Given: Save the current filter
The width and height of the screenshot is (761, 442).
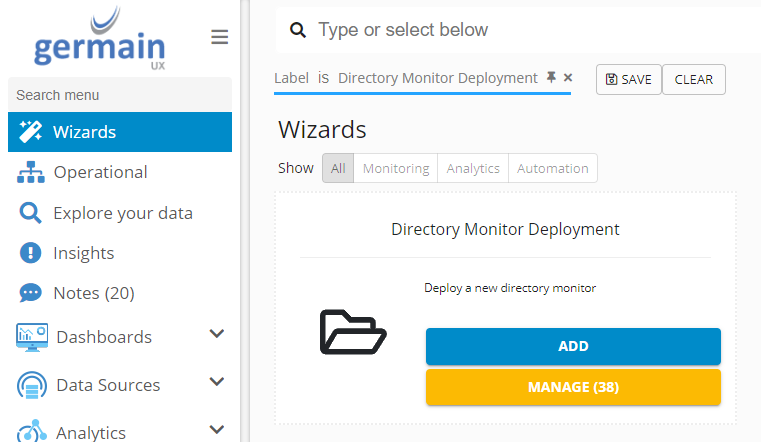Looking at the screenshot, I should [x=629, y=80].
